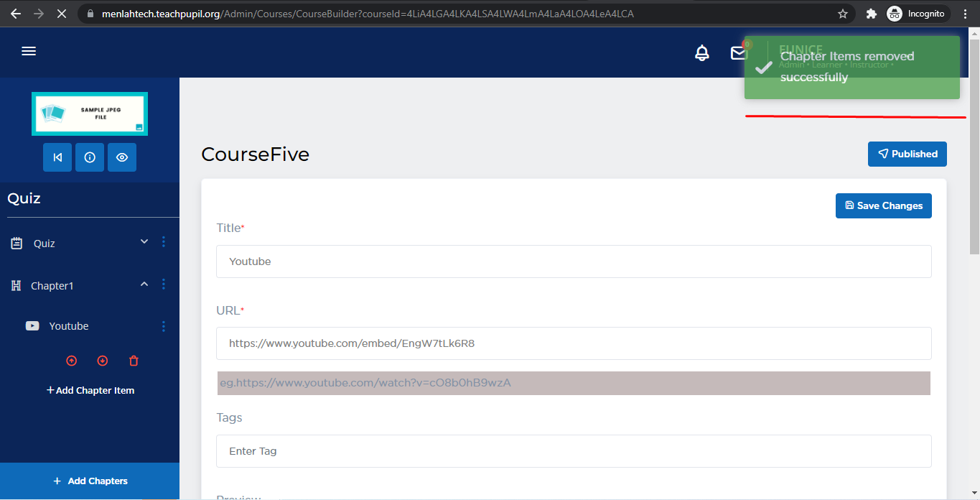Open options menu for Chapter1

164,284
